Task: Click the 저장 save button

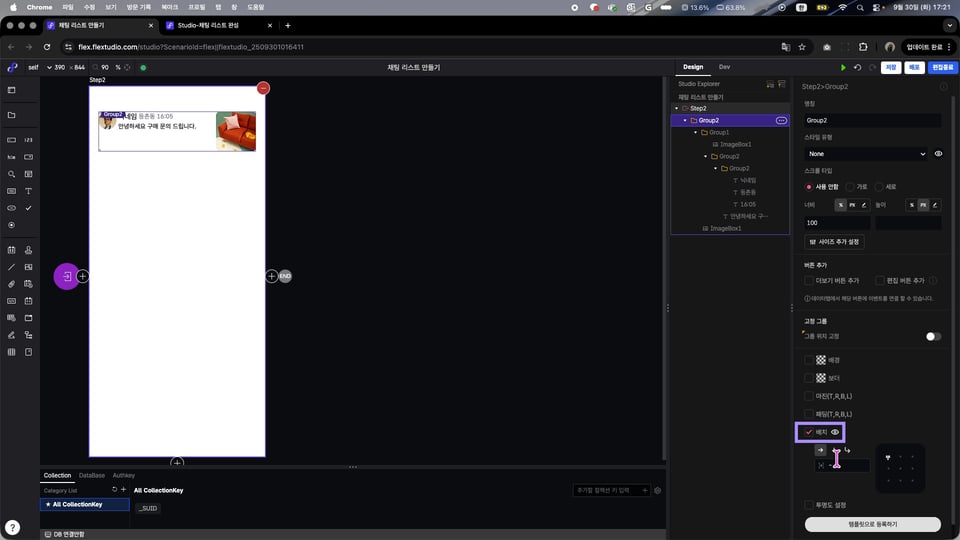Action: pos(890,68)
